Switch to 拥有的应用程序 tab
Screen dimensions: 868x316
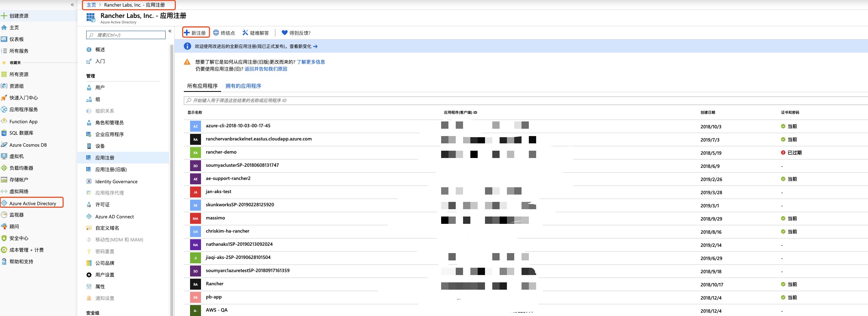pyautogui.click(x=243, y=86)
